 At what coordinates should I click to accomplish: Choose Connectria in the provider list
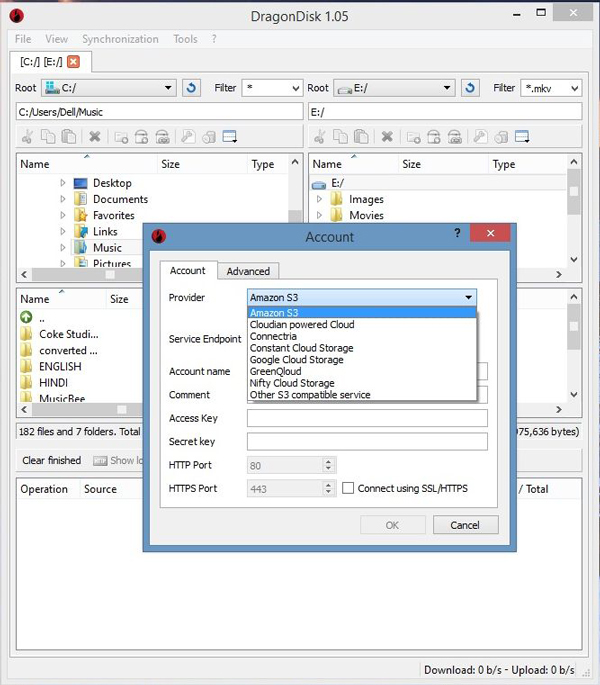pos(362,336)
